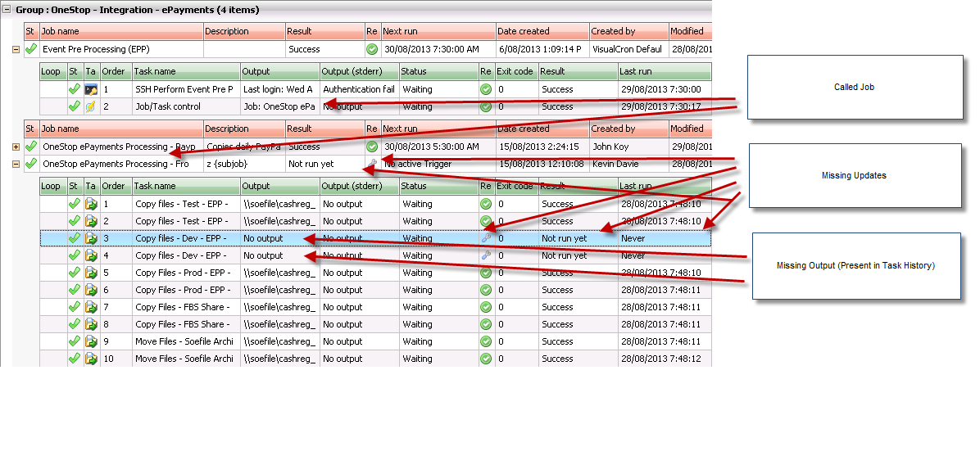The width and height of the screenshot is (980, 474).
Task: Click the Called Job annotation box
Action: point(854,87)
